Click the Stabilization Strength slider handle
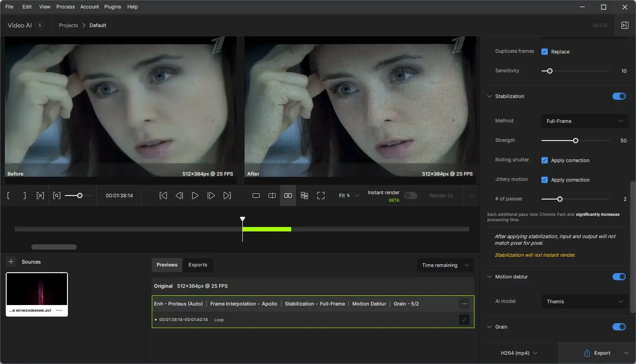The height and width of the screenshot is (364, 636). tap(576, 141)
